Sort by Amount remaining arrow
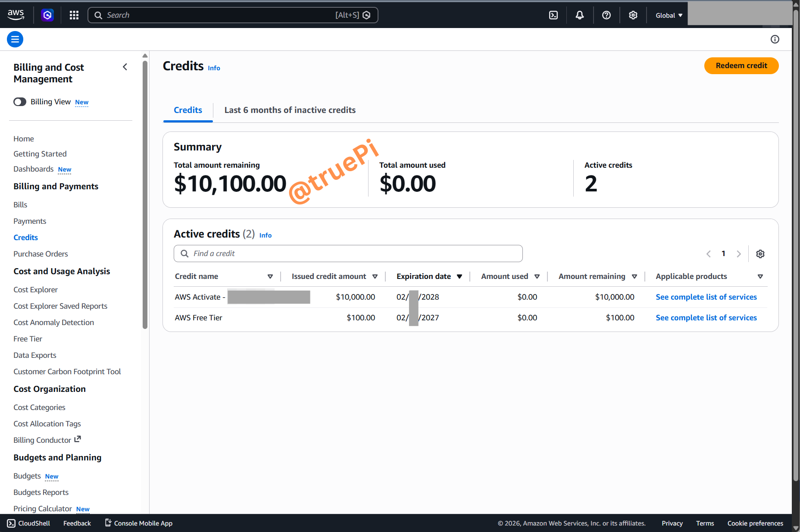The width and height of the screenshot is (800, 532). tap(634, 276)
